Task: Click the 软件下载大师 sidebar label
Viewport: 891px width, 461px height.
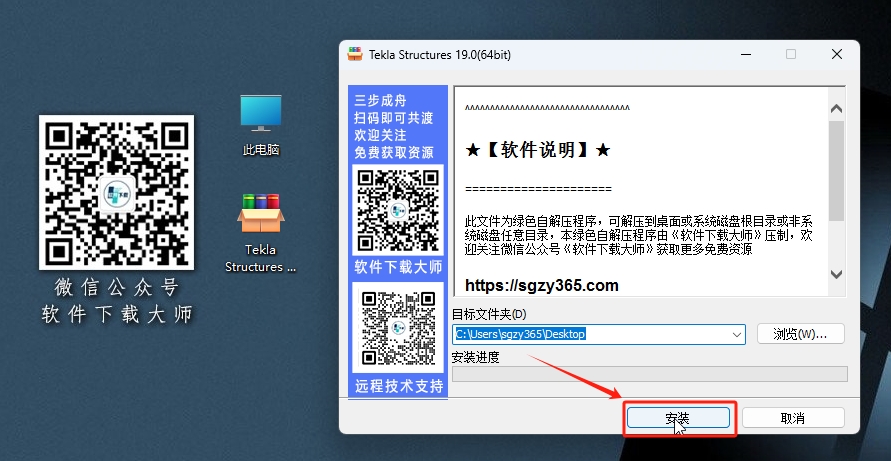Action: 398,268
